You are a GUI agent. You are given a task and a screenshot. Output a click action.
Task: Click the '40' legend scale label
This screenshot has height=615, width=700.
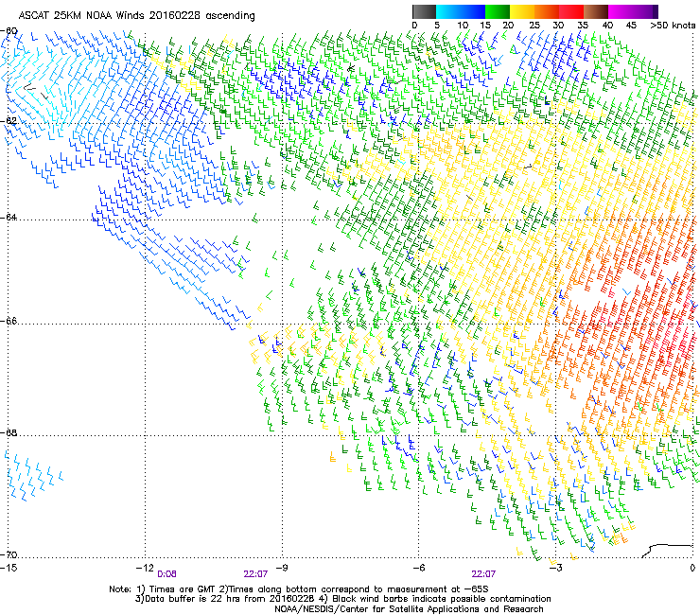[607, 26]
